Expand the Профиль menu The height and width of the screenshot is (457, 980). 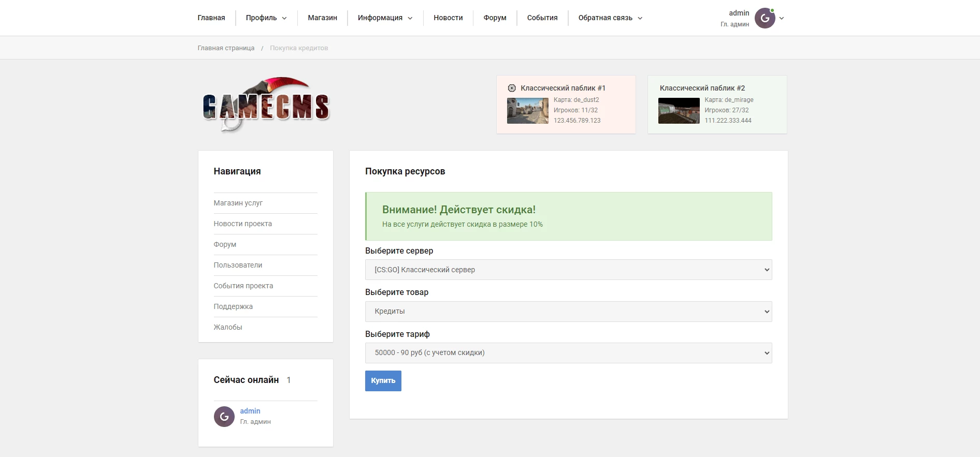point(266,18)
